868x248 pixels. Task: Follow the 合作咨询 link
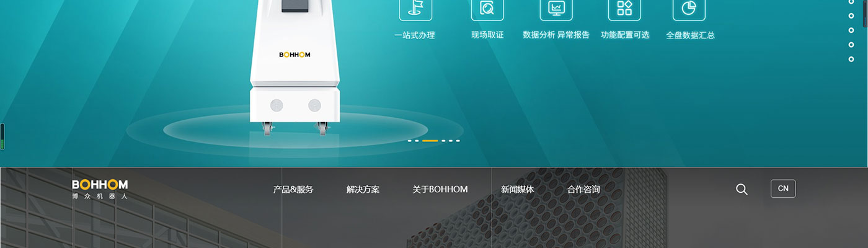point(583,189)
